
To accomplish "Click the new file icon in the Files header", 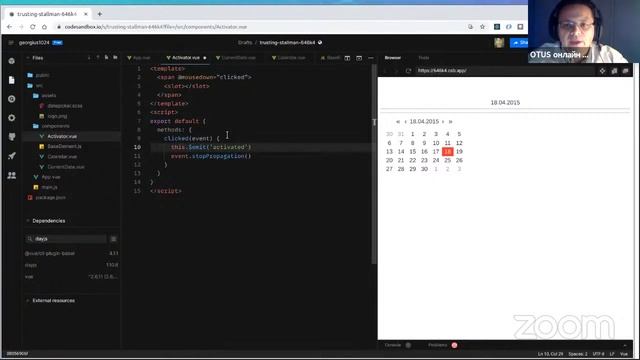I will (x=107, y=58).
